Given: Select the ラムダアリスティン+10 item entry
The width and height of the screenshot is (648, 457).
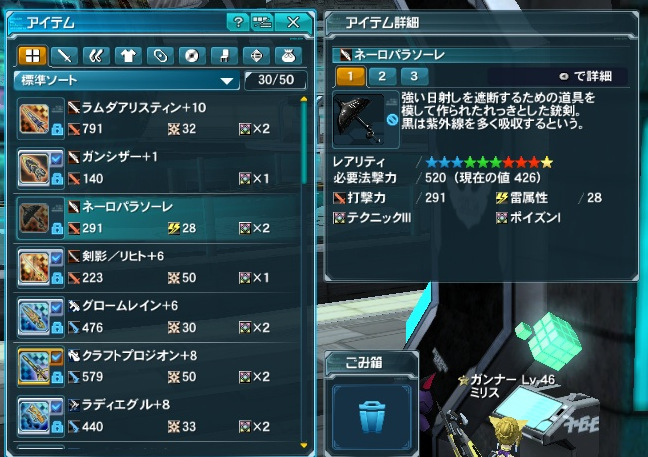Looking at the screenshot, I should tap(157, 119).
